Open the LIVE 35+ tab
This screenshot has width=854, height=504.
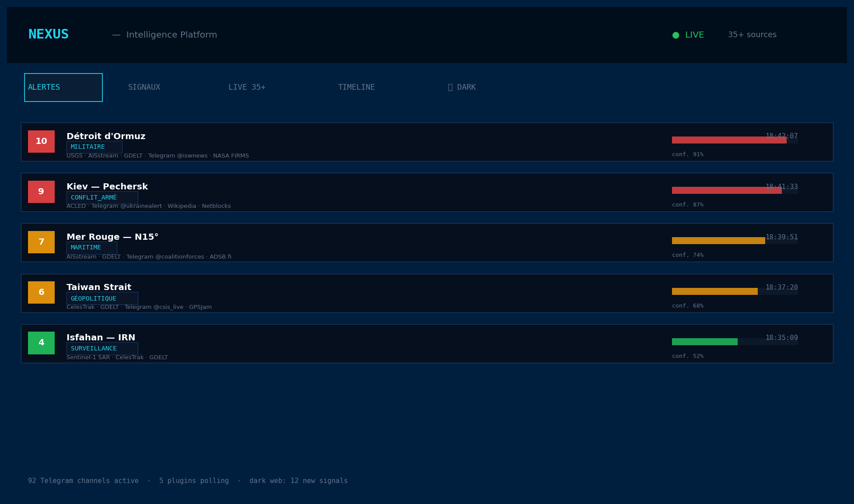pos(247,87)
